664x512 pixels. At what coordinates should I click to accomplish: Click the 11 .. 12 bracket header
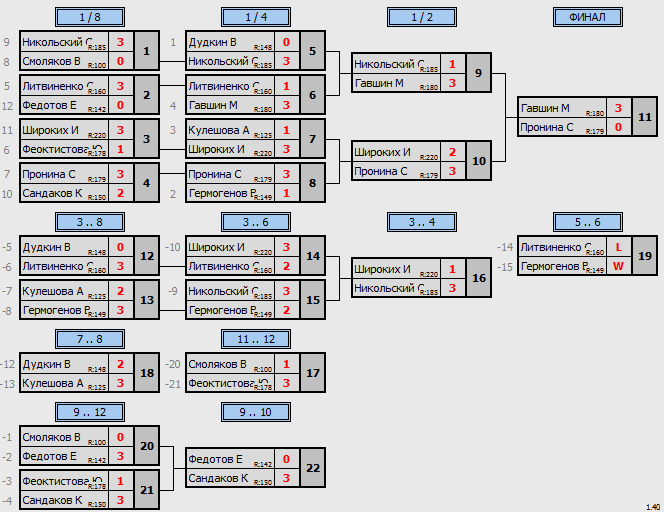tap(256, 339)
